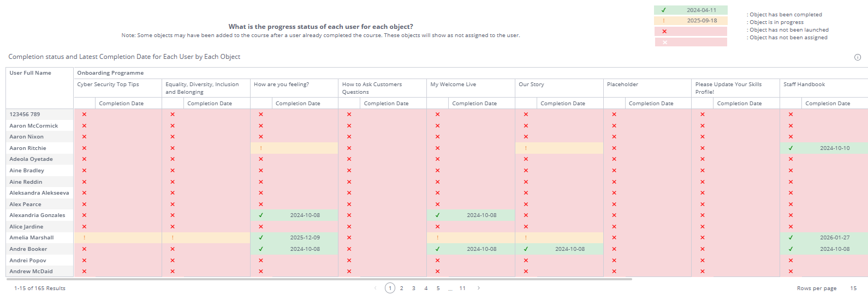The height and width of the screenshot is (295, 868).
Task: Click Andrew McDaid's Equality, Diversity red cross
Action: click(x=173, y=272)
